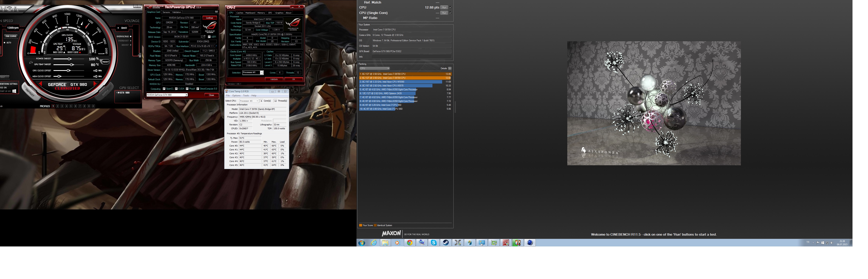
Task: Toggle the DirectCompute 5.0 checkbox
Action: 198,89
